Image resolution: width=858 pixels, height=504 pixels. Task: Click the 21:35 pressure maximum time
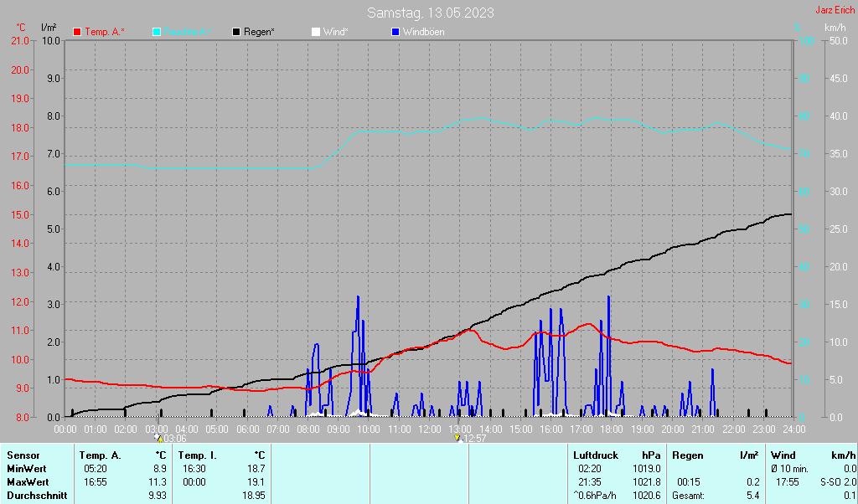pos(590,483)
